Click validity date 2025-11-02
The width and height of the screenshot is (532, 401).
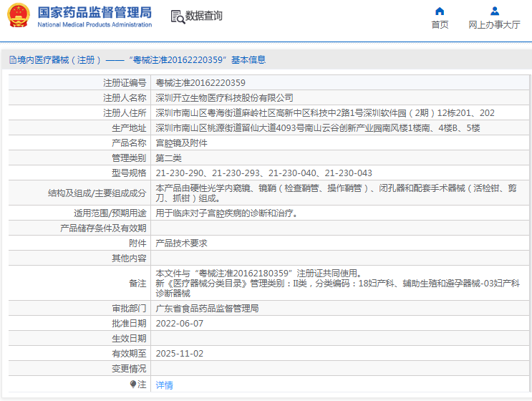(180, 354)
